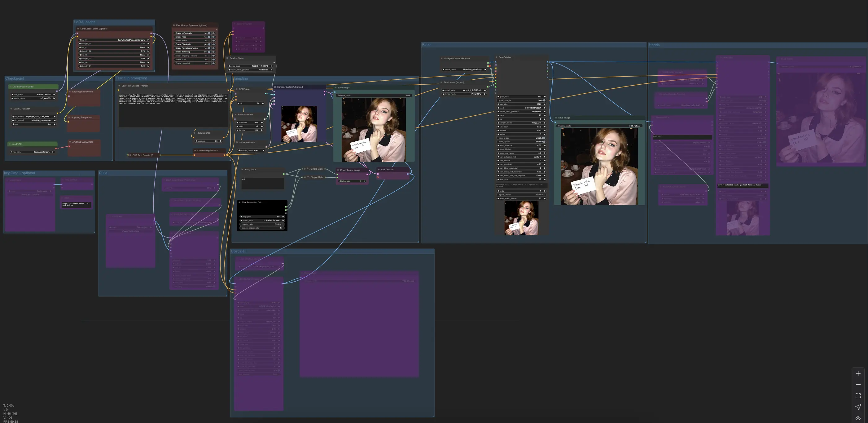Screen dimensions: 868x423
Task: Open the clip_name1 dropdown in DualCLIPLoader
Action: pos(34,116)
